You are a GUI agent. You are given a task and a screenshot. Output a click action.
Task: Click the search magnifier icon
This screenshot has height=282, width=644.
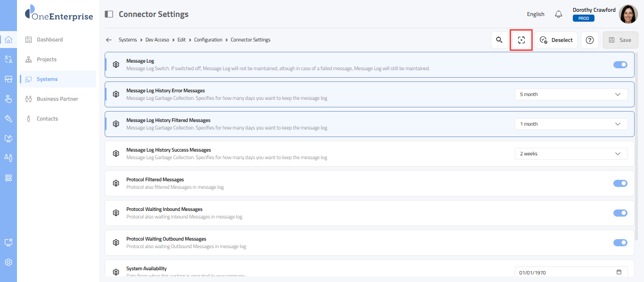(x=499, y=40)
